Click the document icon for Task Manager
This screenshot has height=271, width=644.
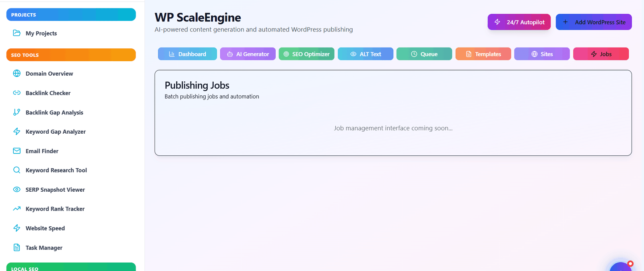(x=17, y=248)
